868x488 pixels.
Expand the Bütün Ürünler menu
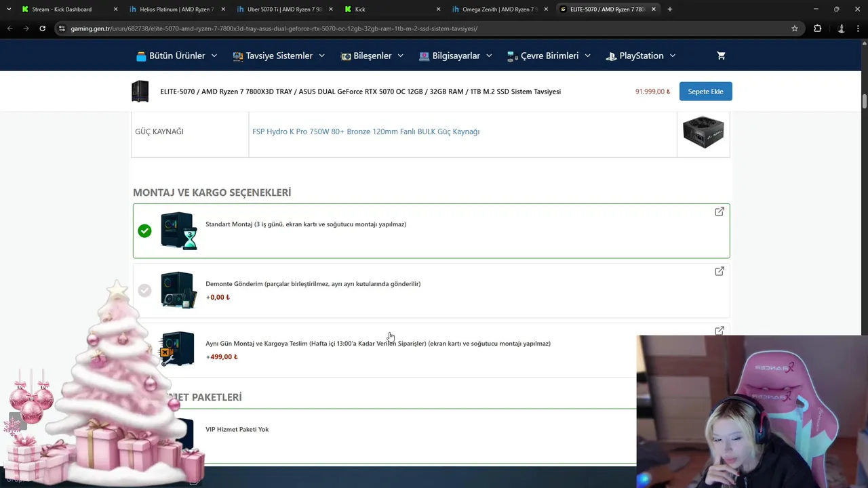tap(176, 56)
